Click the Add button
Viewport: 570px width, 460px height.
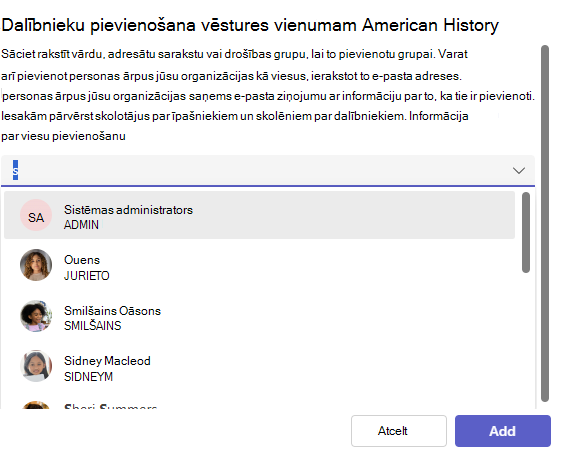[503, 431]
